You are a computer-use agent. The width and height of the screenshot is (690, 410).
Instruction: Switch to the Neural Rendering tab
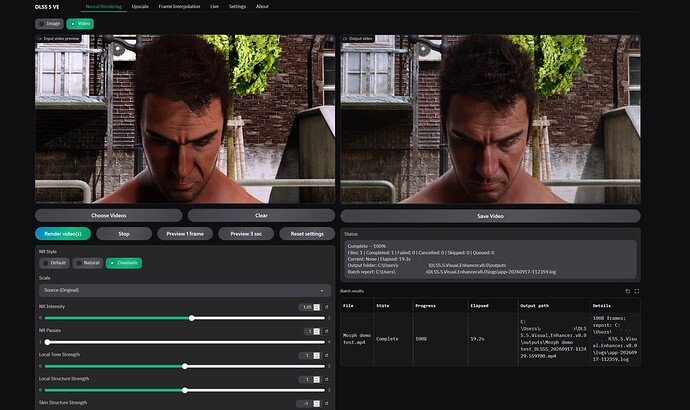click(x=103, y=7)
